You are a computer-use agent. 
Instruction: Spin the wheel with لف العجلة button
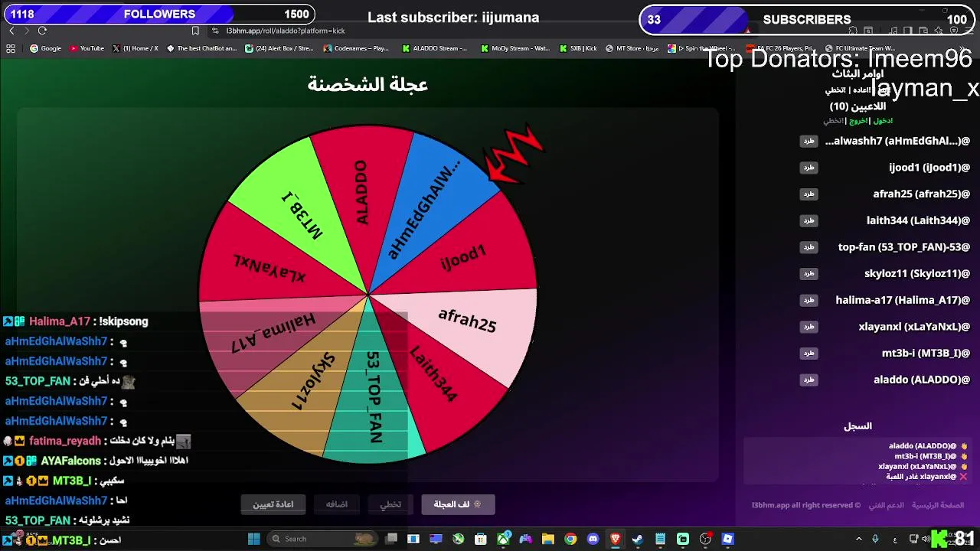point(457,504)
